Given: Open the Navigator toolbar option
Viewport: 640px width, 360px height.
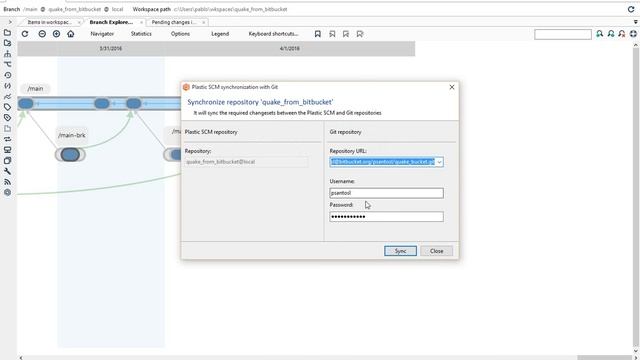Looking at the screenshot, I should pos(102,34).
